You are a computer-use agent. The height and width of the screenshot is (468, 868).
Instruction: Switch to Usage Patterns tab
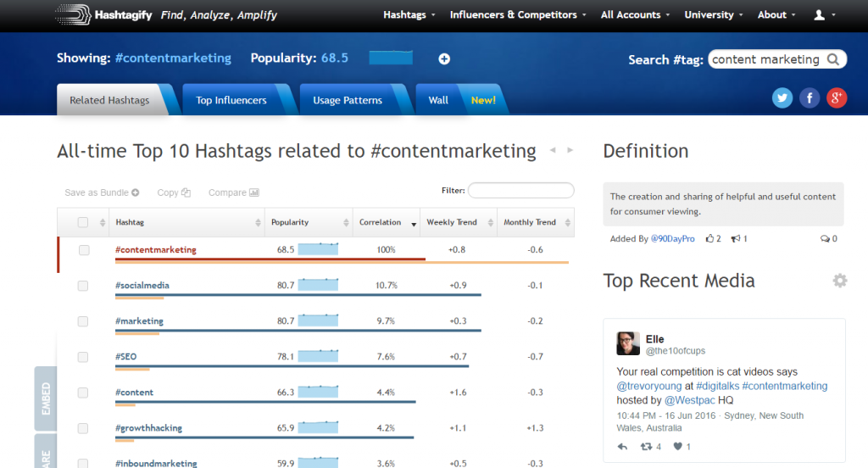click(x=348, y=100)
